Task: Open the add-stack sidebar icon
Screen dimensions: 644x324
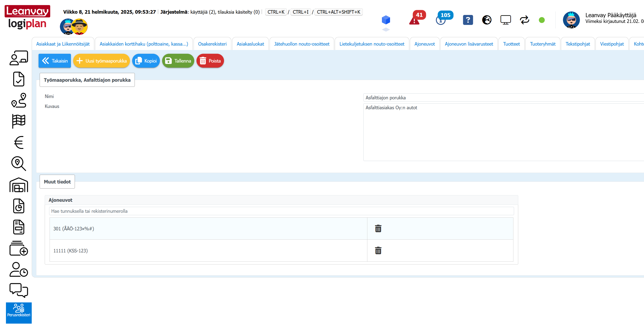Action: click(19, 248)
